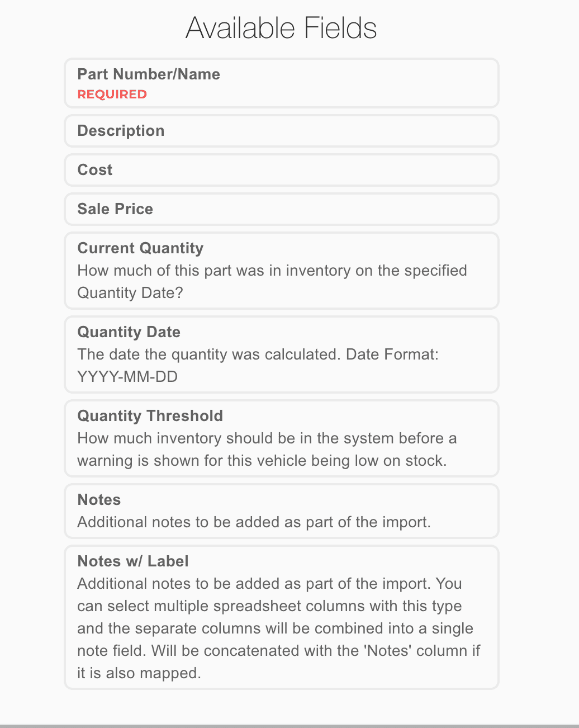
Task: Click the 'Quantity Date?' text in Current Quantity
Action: [x=130, y=293]
